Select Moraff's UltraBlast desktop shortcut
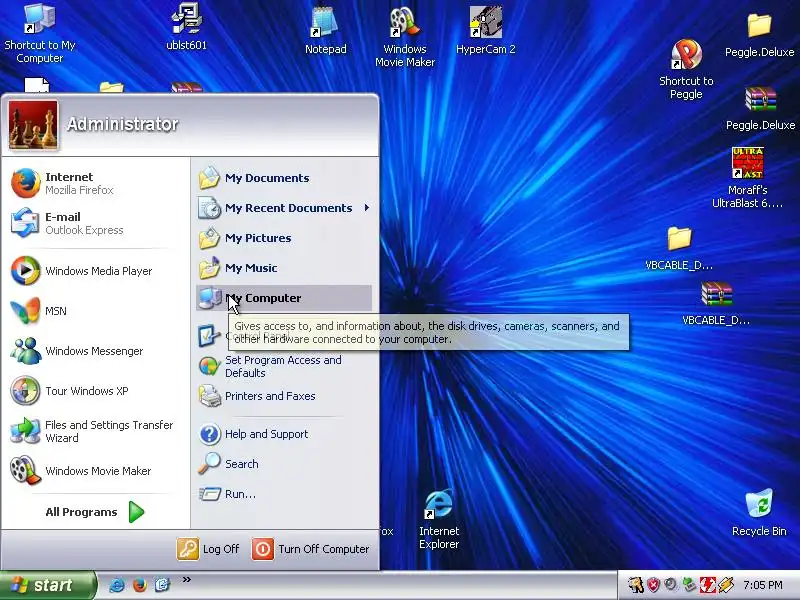800x600 pixels. coord(747,178)
